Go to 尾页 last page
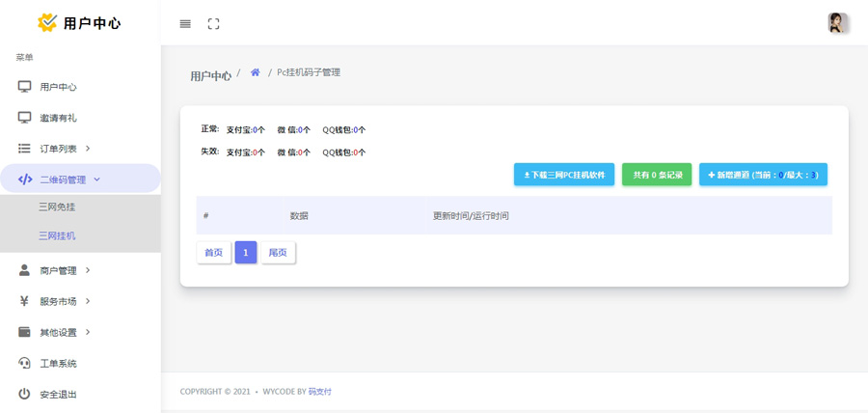The image size is (868, 413). [278, 253]
